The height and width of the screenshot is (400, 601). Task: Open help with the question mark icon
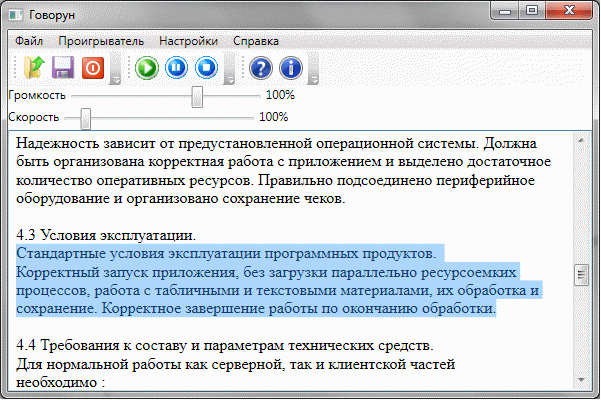[261, 68]
